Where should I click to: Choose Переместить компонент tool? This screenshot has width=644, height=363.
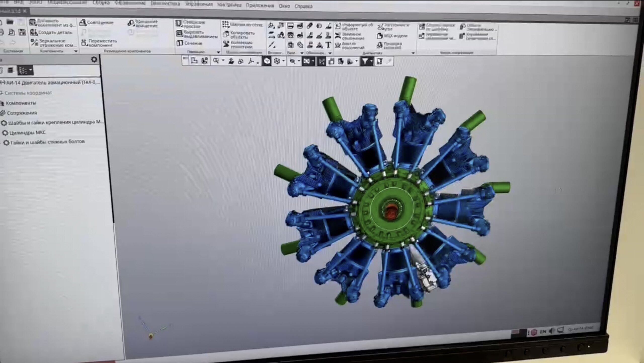coord(99,43)
